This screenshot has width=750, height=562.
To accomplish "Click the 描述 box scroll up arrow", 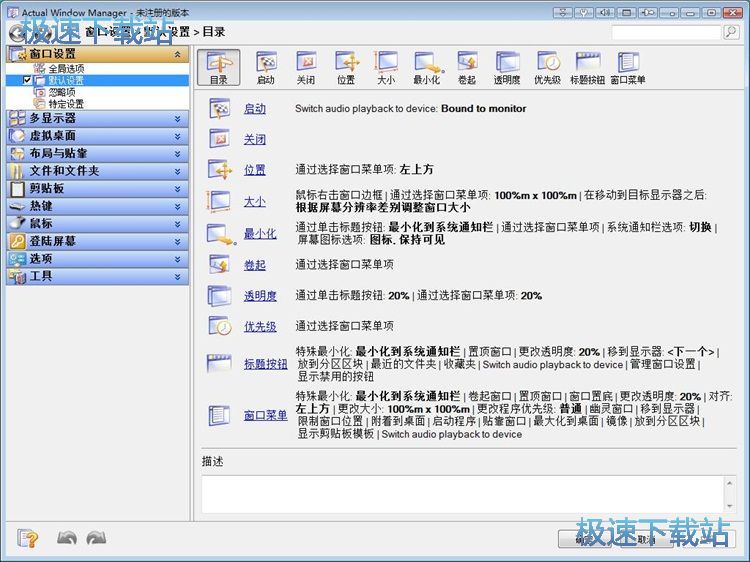I will 729,483.
